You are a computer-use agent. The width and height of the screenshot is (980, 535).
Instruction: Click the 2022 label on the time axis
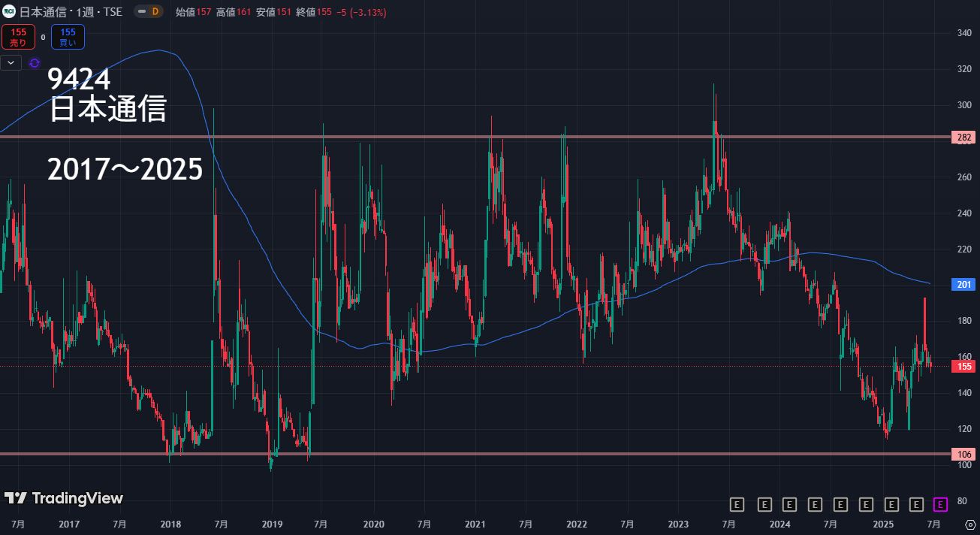tap(577, 524)
